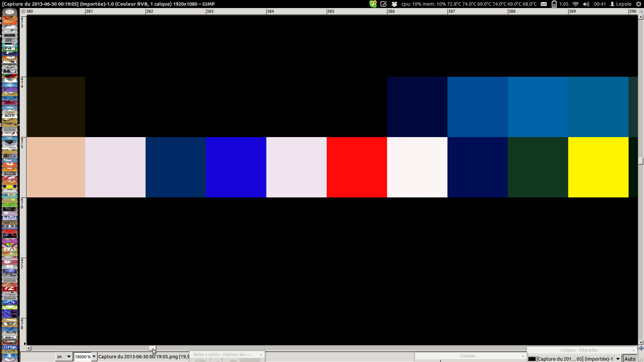Toggle the quick mask button at canvas corner
The height and width of the screenshot is (362, 644).
coord(23,348)
